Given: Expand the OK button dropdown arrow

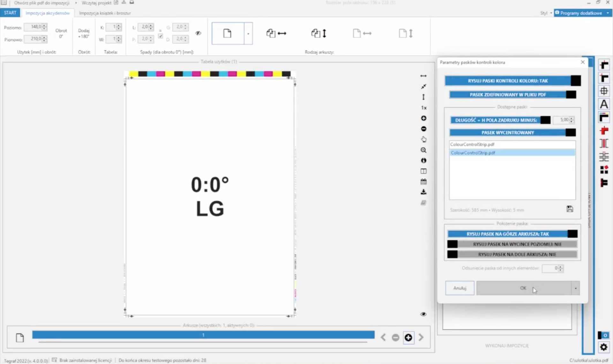Looking at the screenshot, I should coord(575,288).
